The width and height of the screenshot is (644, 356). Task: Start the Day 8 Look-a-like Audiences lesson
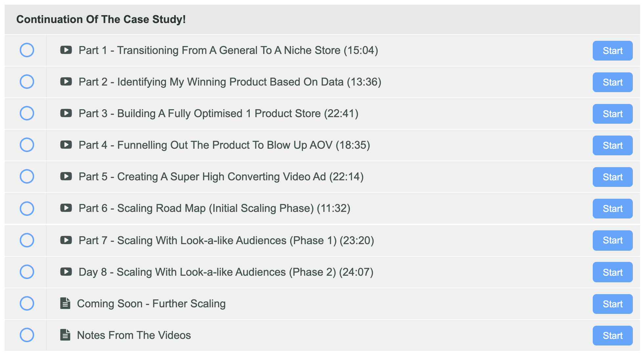point(612,272)
